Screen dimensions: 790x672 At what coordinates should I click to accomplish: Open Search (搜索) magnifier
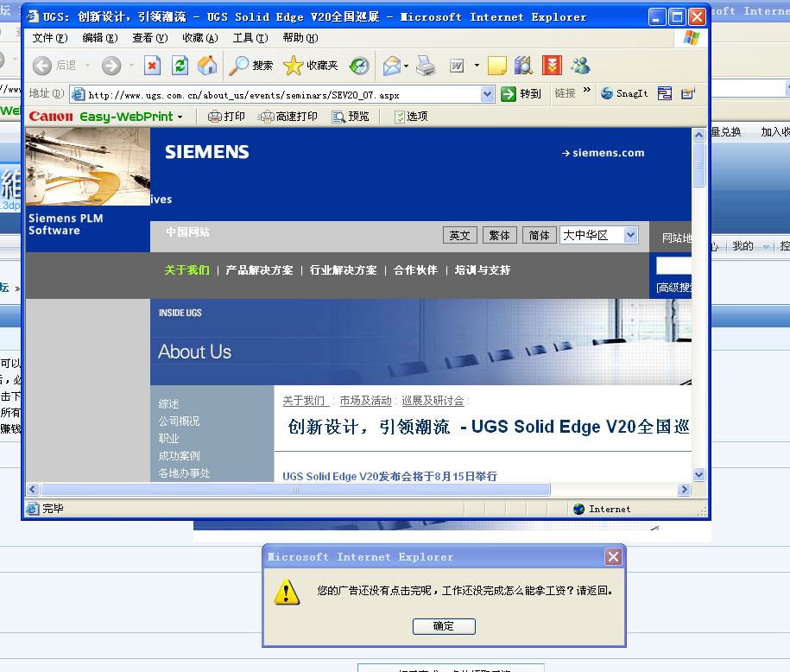pyautogui.click(x=250, y=66)
